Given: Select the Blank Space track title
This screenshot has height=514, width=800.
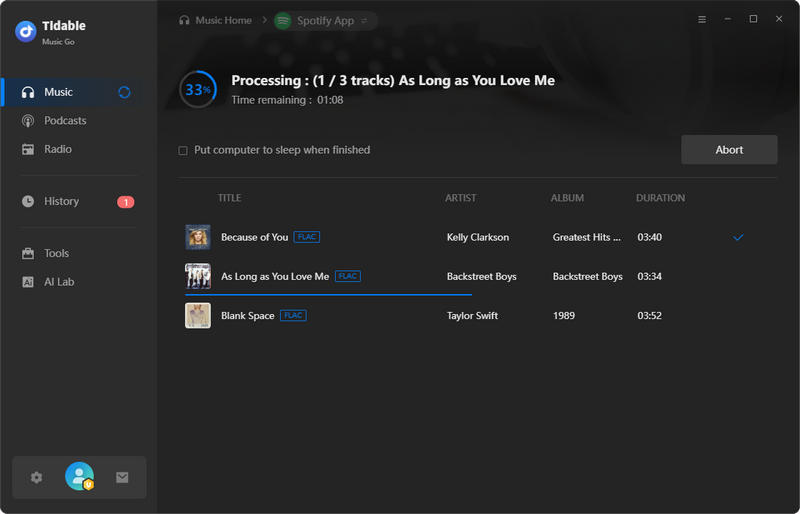Looking at the screenshot, I should (247, 316).
